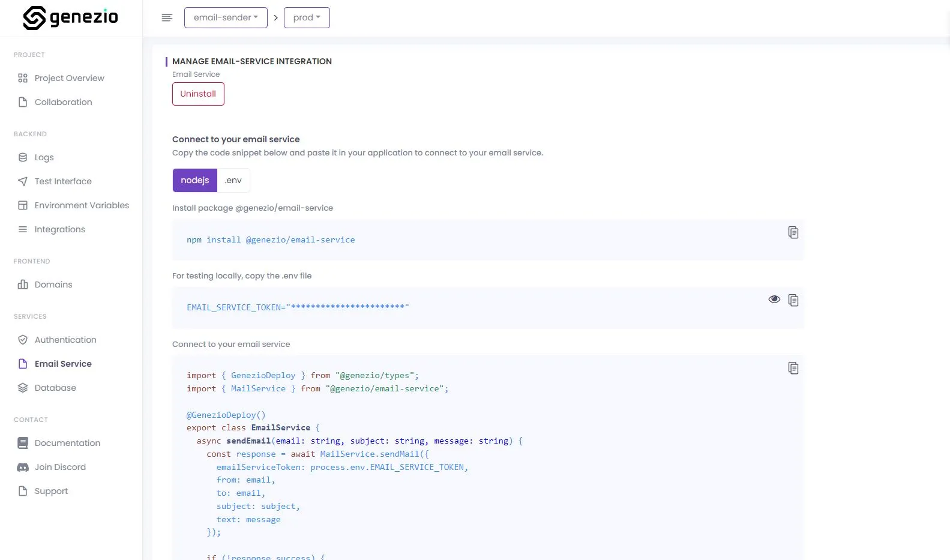Click the Test Interface paper plane icon

click(23, 181)
